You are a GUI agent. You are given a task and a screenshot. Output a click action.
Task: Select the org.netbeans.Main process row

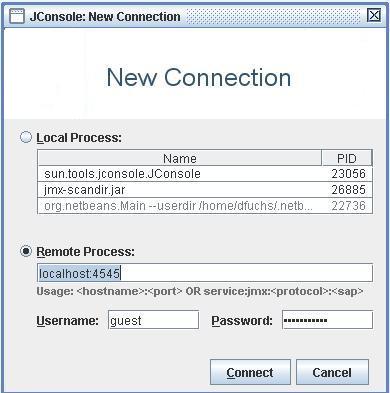pyautogui.click(x=205, y=206)
